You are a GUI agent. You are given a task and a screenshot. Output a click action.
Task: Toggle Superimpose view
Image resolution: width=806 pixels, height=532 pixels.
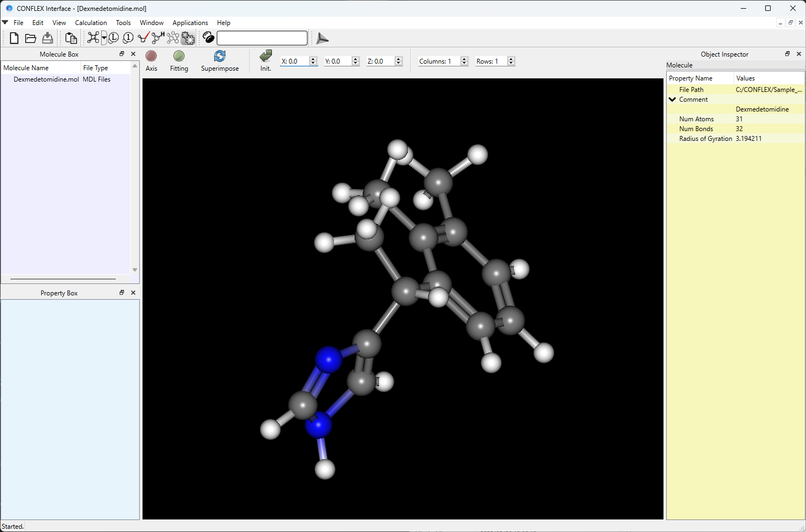[x=220, y=60]
